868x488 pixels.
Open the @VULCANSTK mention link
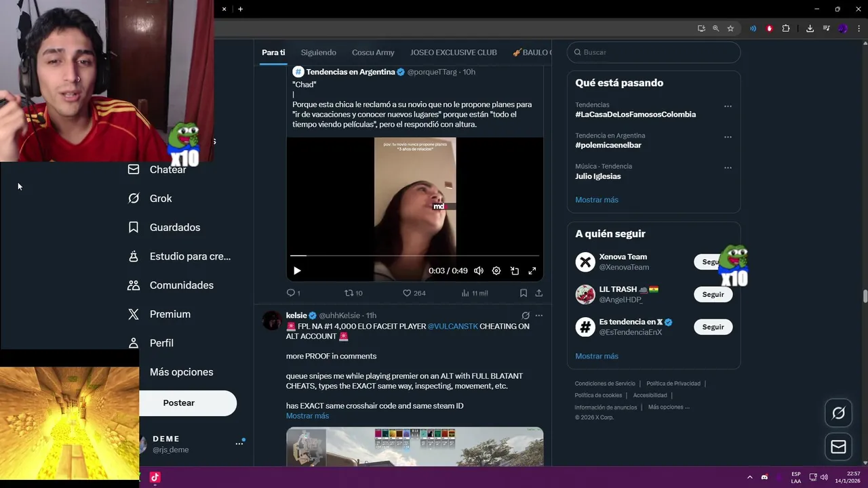tap(452, 326)
